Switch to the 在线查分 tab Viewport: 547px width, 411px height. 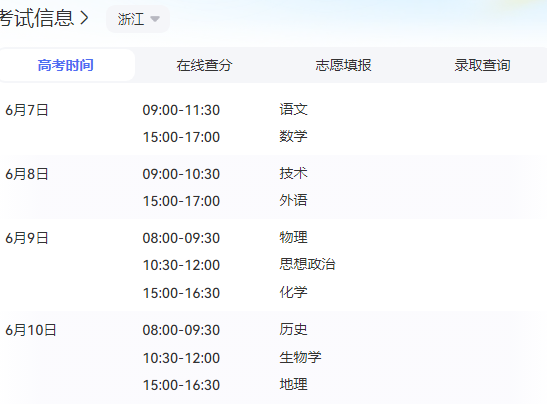click(204, 65)
